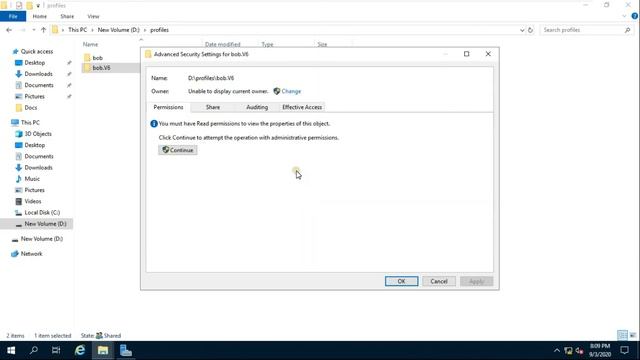Open the Videos folder in sidebar

(x=33, y=201)
